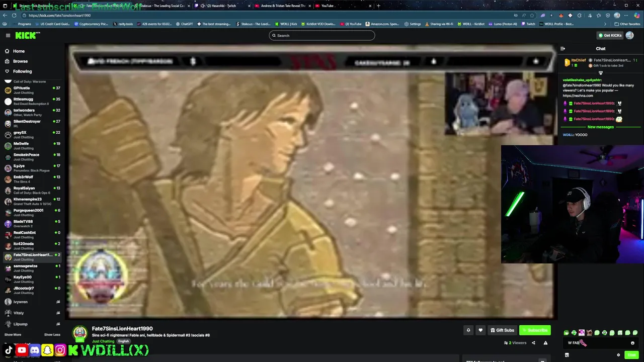The image size is (644, 362).
Task: Click the English language tag
Action: pyautogui.click(x=123, y=341)
